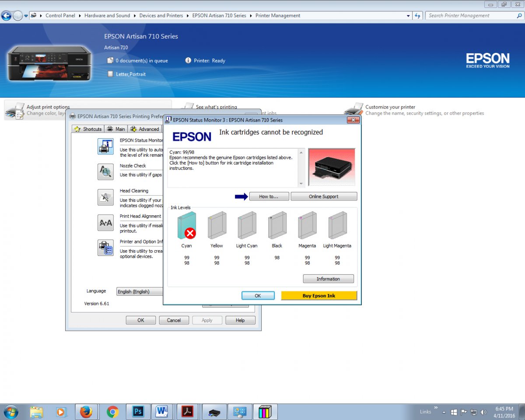Open the Advanced tab

145,129
